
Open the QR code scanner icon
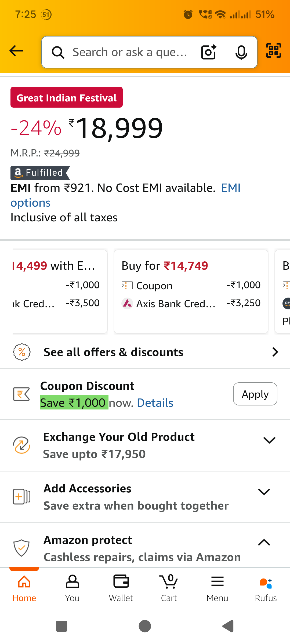pos(273,51)
